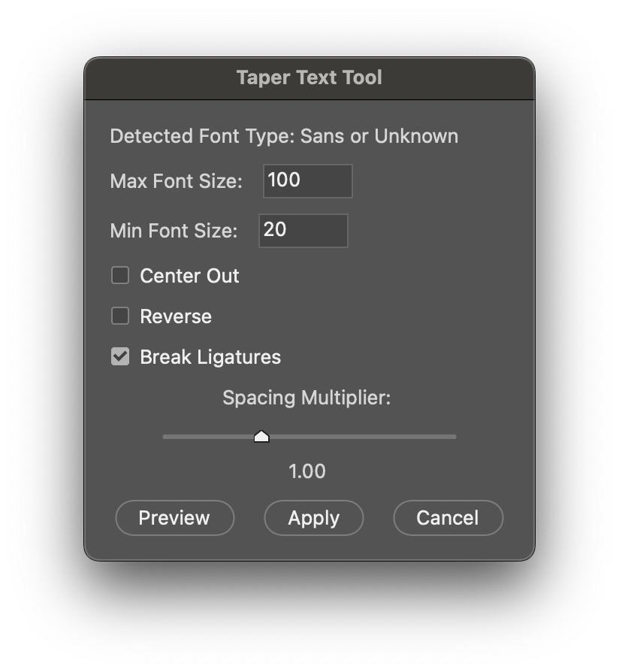Click the 1.00 multiplier value text
Screen dimensions: 619x672
point(309,471)
